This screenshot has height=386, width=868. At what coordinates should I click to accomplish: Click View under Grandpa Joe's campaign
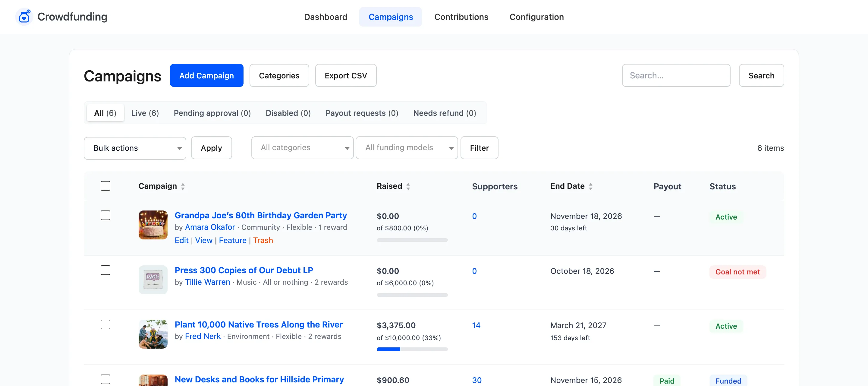point(203,240)
